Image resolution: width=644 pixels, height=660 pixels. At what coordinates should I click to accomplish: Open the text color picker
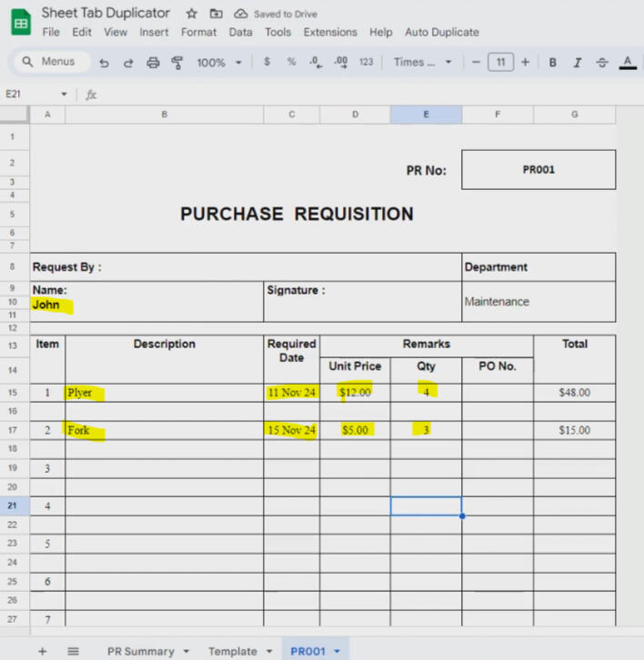[x=627, y=63]
